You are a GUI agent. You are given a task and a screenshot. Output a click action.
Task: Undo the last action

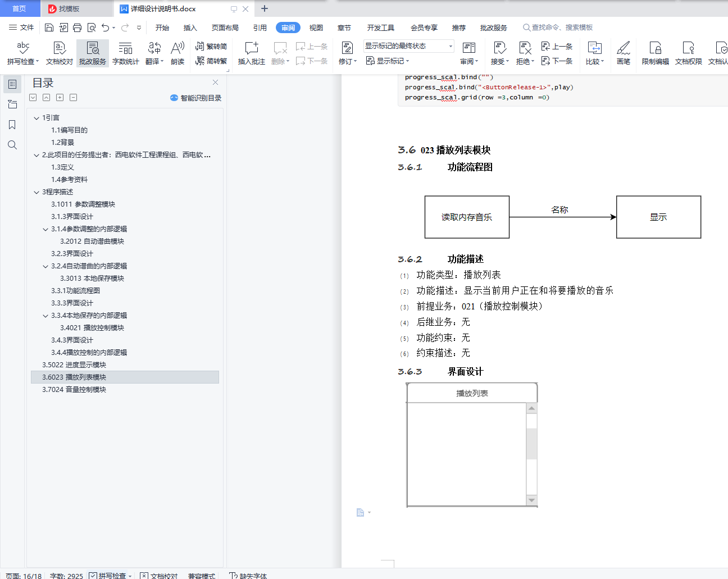[x=105, y=28]
